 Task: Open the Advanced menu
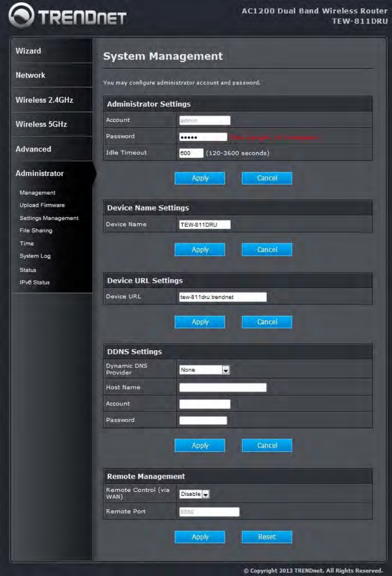pos(34,149)
